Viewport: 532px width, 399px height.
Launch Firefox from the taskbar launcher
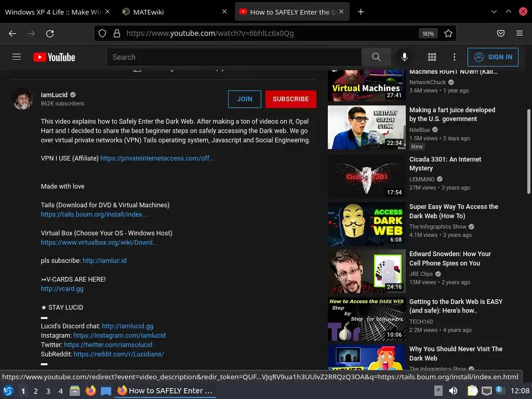[x=90, y=391]
